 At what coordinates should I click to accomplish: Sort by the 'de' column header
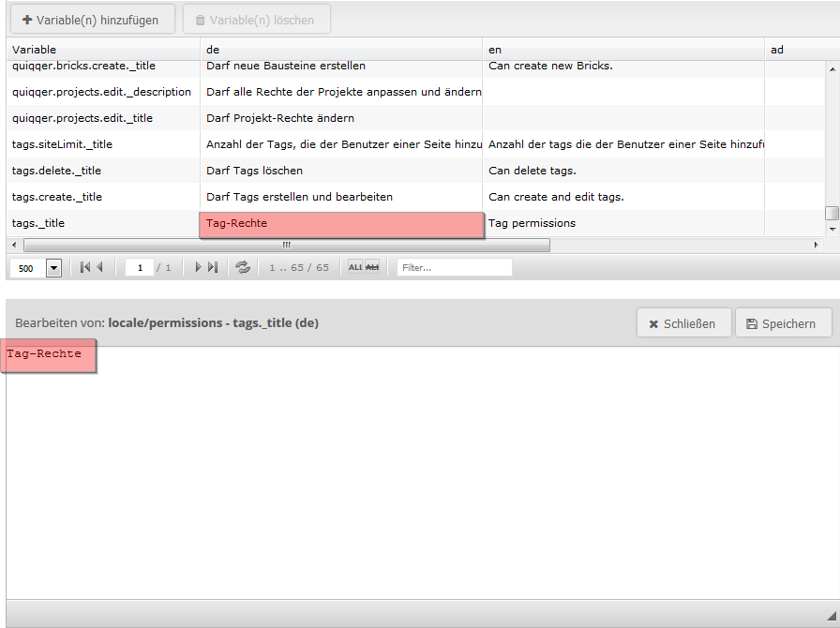(341, 50)
